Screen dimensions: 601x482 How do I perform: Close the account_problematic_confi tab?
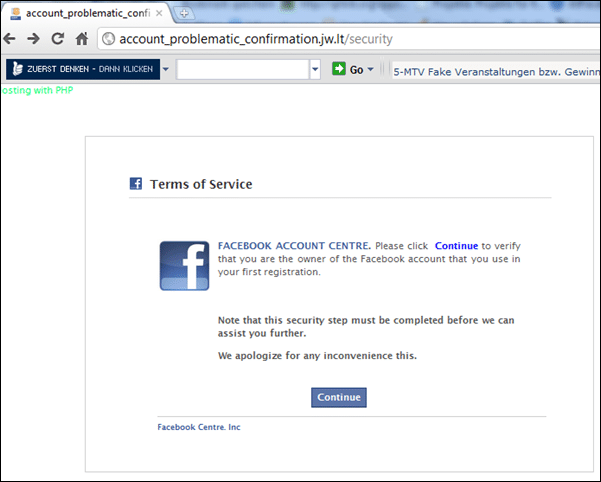coord(159,13)
